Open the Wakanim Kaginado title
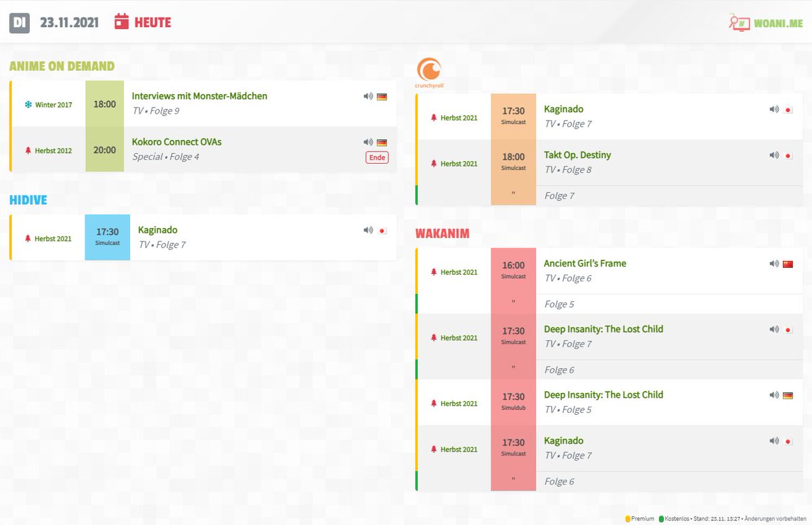The image size is (812, 525). click(x=564, y=440)
